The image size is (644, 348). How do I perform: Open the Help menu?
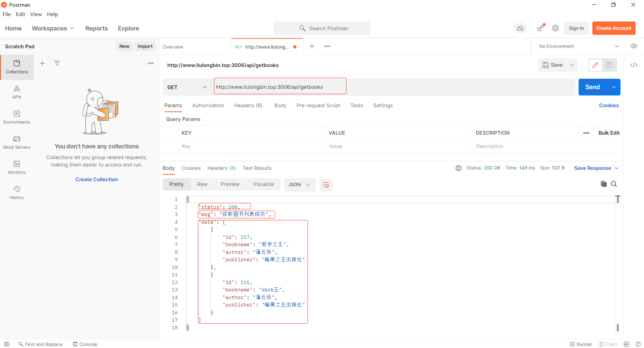(53, 14)
